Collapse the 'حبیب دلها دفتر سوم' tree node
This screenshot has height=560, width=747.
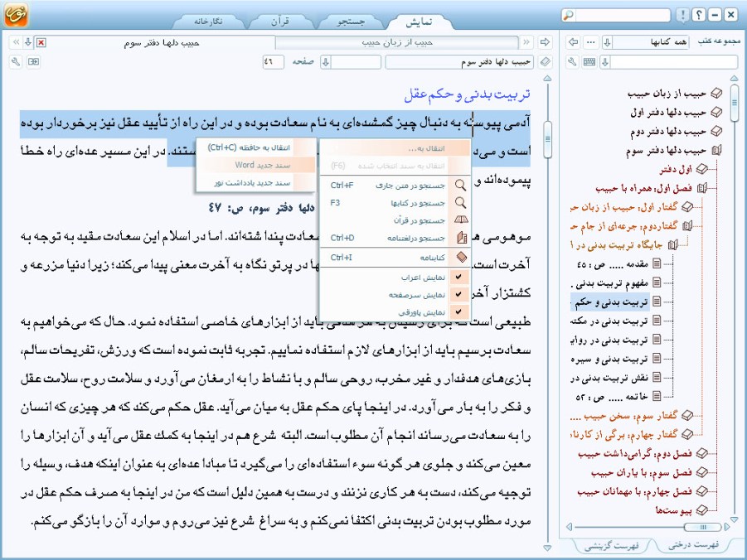tap(716, 151)
